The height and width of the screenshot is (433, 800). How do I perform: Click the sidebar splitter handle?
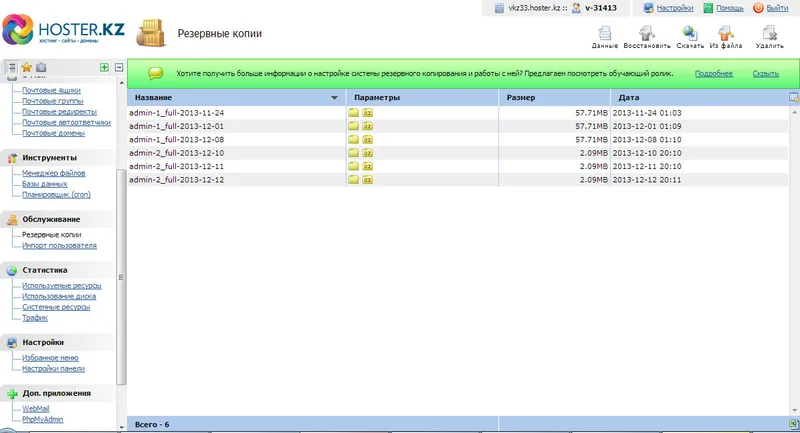(121, 277)
